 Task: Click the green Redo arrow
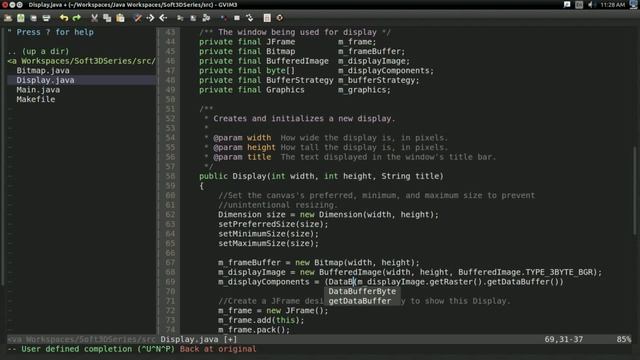click(x=76, y=18)
